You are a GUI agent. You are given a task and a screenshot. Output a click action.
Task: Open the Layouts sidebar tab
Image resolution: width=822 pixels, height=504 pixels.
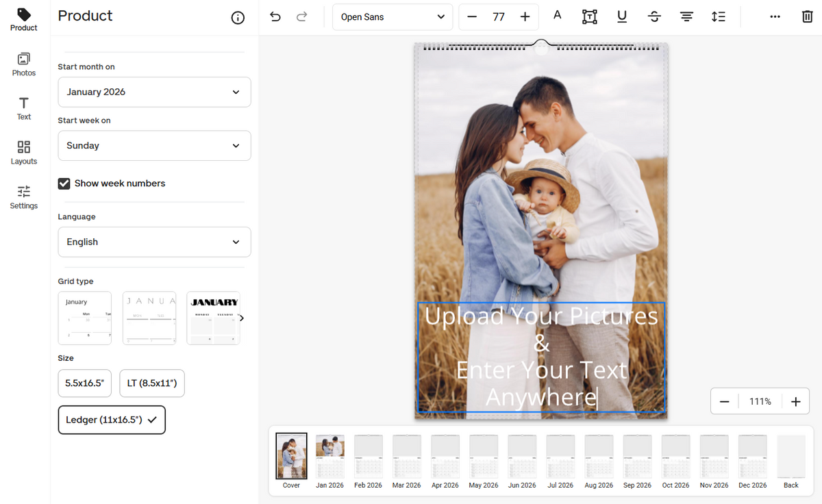coord(24,153)
